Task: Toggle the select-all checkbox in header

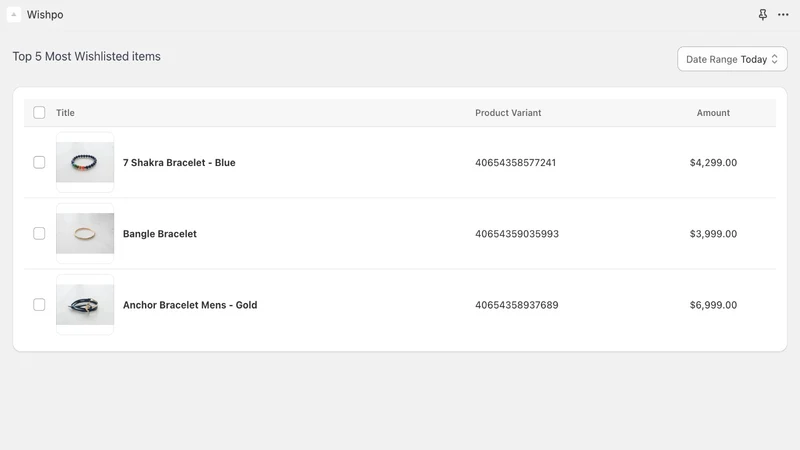Action: click(39, 113)
